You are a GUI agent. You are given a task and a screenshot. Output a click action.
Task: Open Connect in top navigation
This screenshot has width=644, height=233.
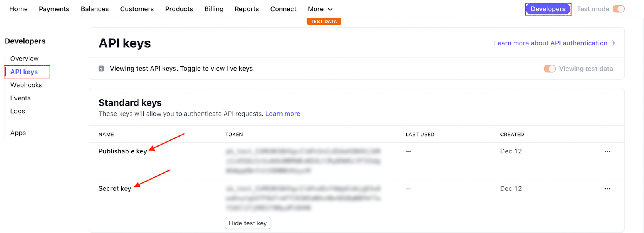coord(283,9)
